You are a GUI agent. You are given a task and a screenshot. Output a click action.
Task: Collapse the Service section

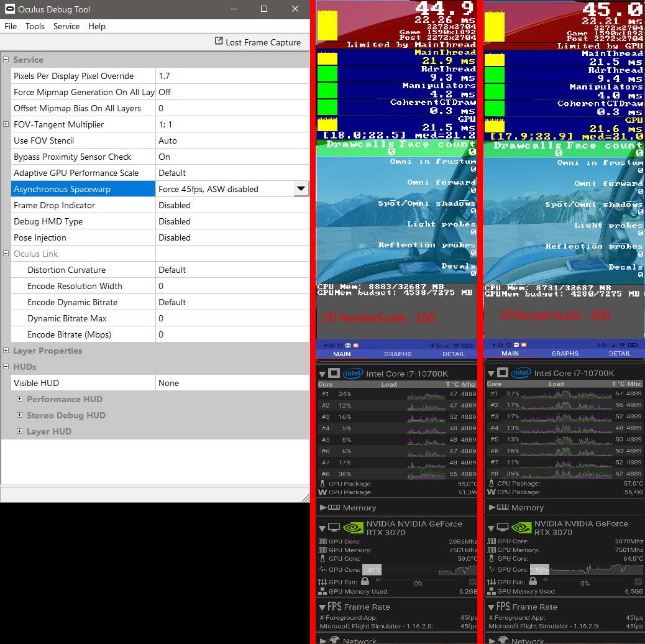click(6, 60)
